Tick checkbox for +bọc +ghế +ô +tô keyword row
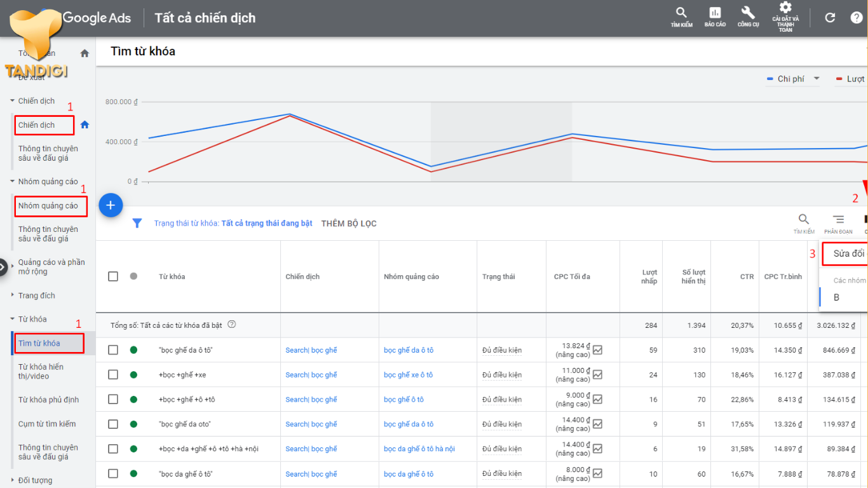Image resolution: width=868 pixels, height=488 pixels. point(113,400)
